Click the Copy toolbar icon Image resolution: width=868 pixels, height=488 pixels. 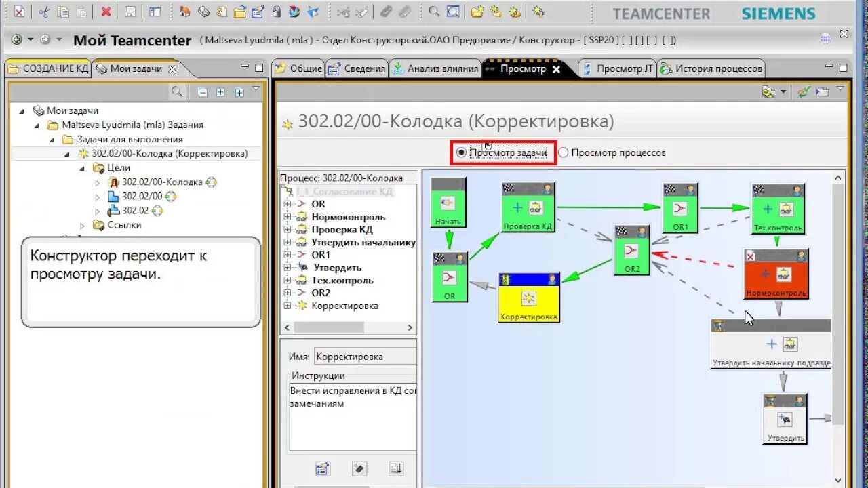point(62,12)
